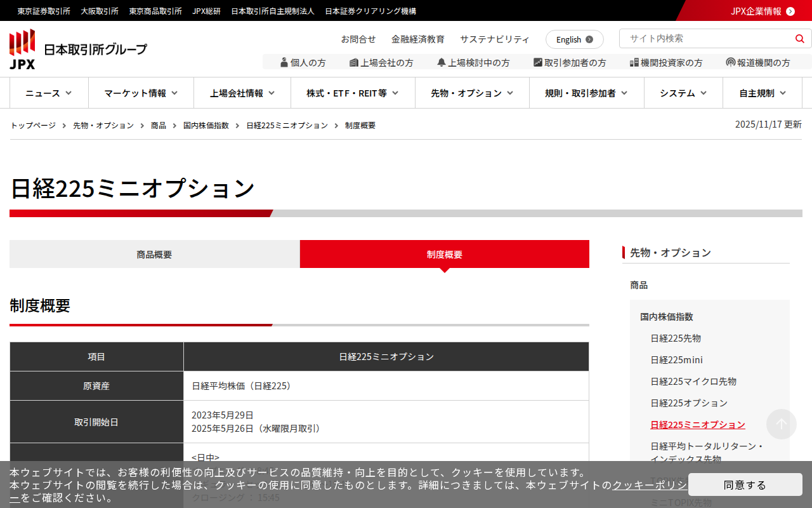This screenshot has width=812, height=508.
Task: Open 日本取引所自主規制法人 link
Action: click(x=273, y=11)
